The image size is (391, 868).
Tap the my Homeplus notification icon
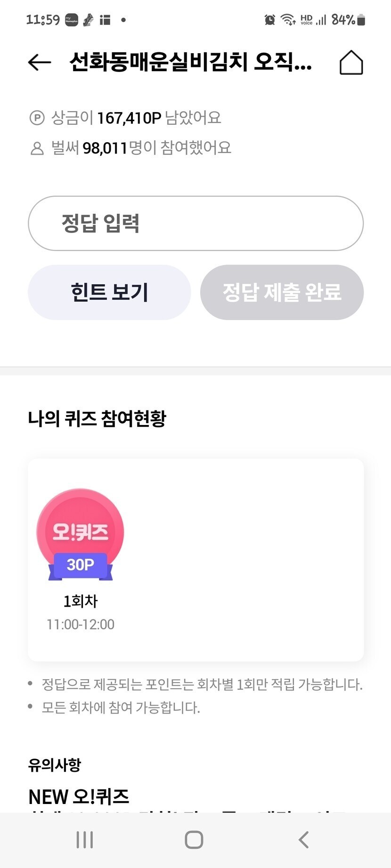point(71,20)
